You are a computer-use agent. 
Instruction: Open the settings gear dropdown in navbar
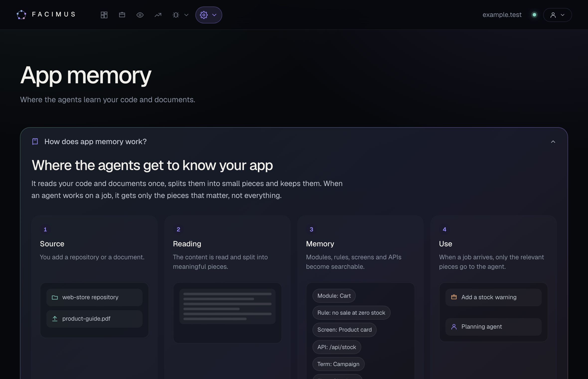[209, 15]
